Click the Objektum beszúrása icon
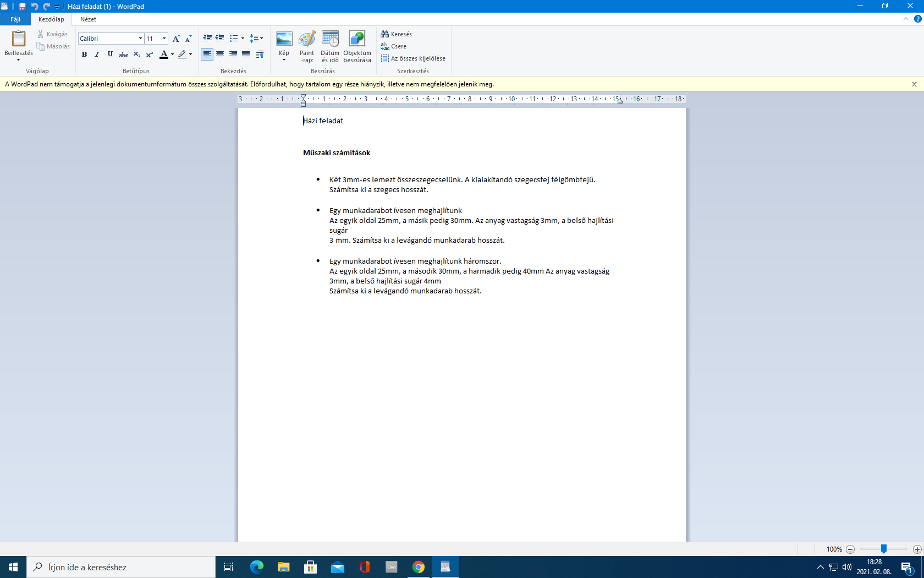 (357, 40)
